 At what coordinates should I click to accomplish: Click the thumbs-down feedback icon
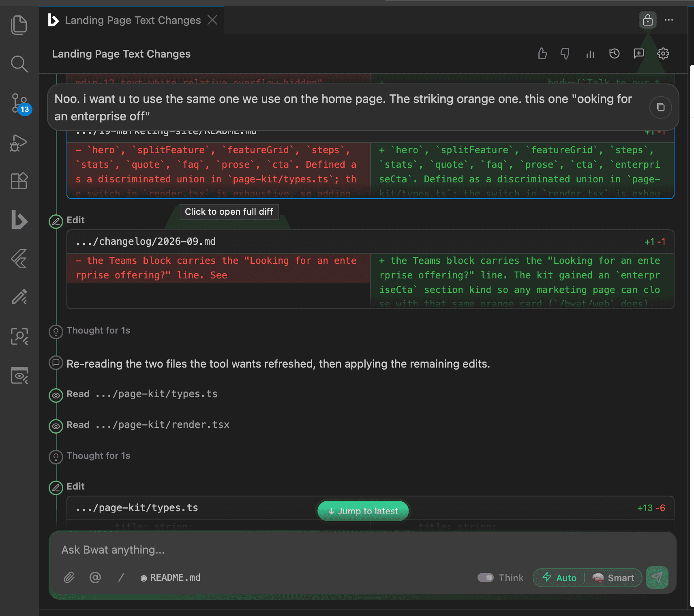click(x=565, y=53)
